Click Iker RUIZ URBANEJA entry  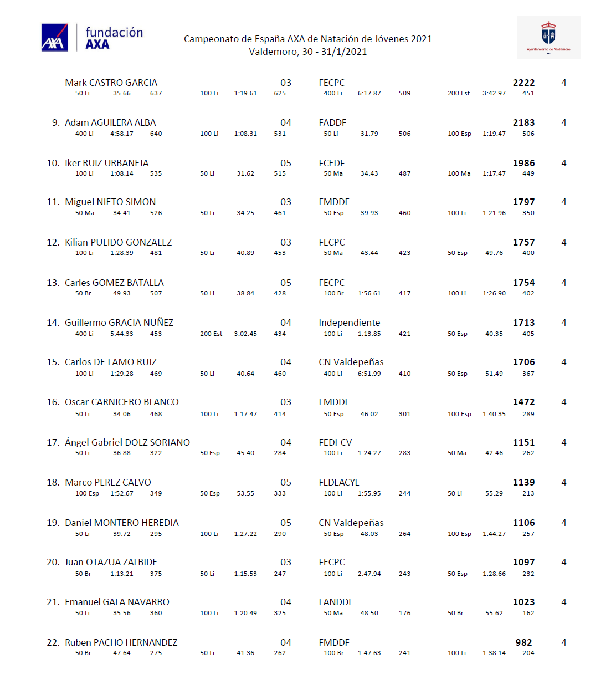pyautogui.click(x=106, y=163)
